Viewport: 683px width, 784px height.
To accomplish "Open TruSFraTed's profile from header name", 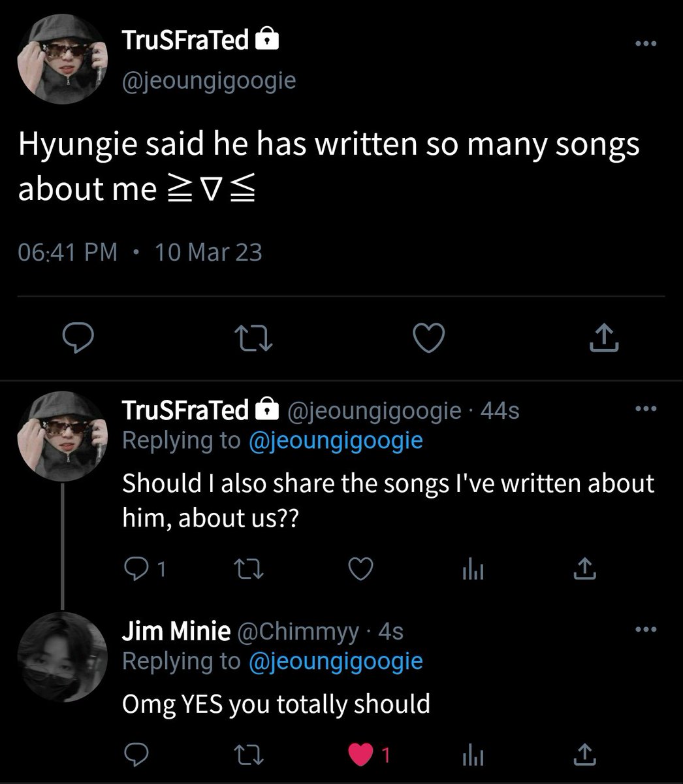I will (186, 41).
